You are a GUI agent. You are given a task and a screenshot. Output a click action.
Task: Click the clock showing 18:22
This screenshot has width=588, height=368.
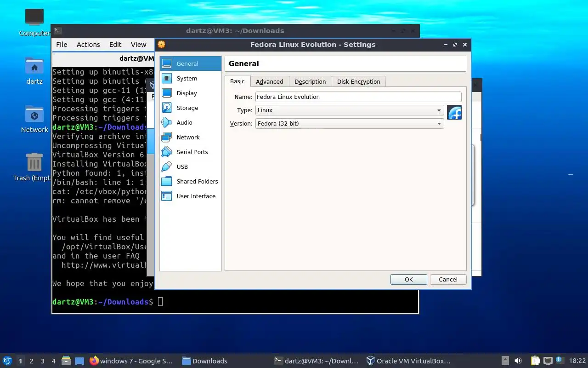tap(577, 361)
